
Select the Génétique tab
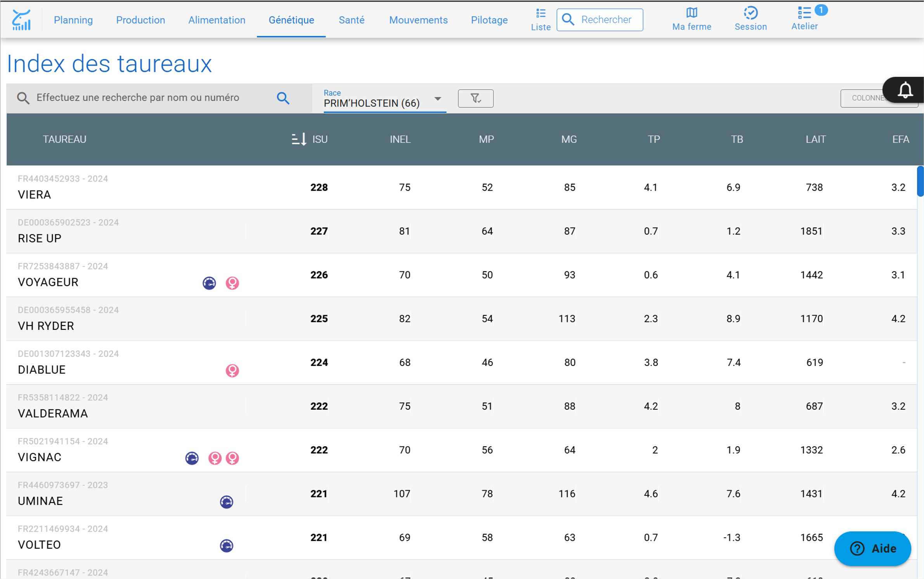[291, 20]
